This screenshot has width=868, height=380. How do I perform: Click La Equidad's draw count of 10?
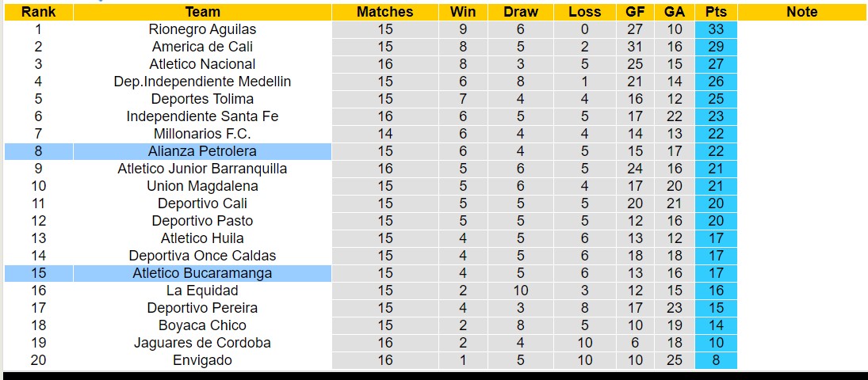[520, 291]
